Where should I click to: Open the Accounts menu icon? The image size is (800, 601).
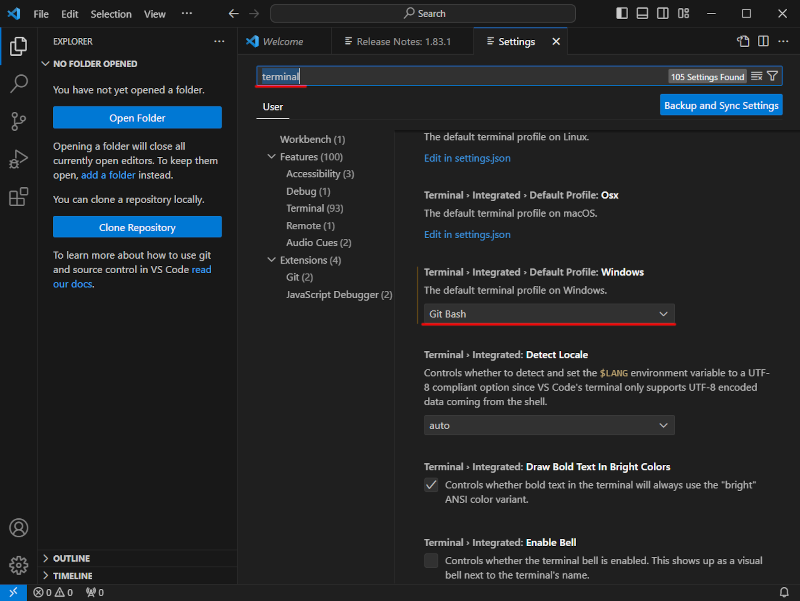click(x=18, y=528)
